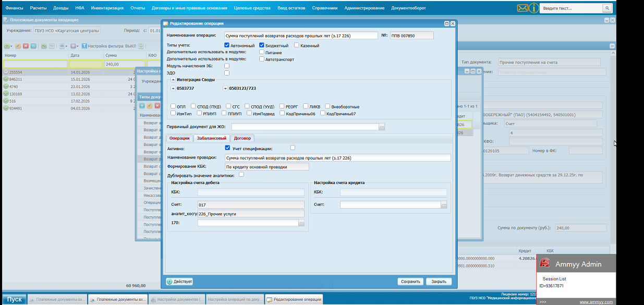Click the print icon in payments toolbar
This screenshot has width=644, height=305.
(x=62, y=46)
